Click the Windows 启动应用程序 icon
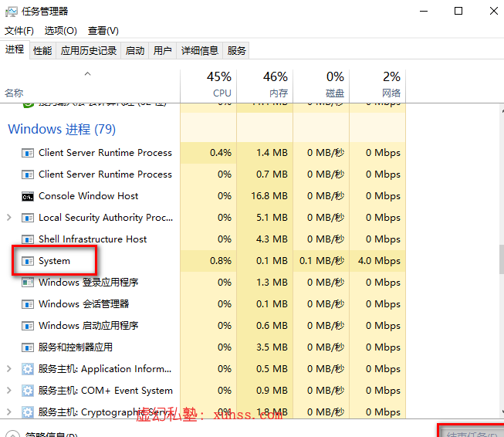Screen dimensions: 504x437 28,326
